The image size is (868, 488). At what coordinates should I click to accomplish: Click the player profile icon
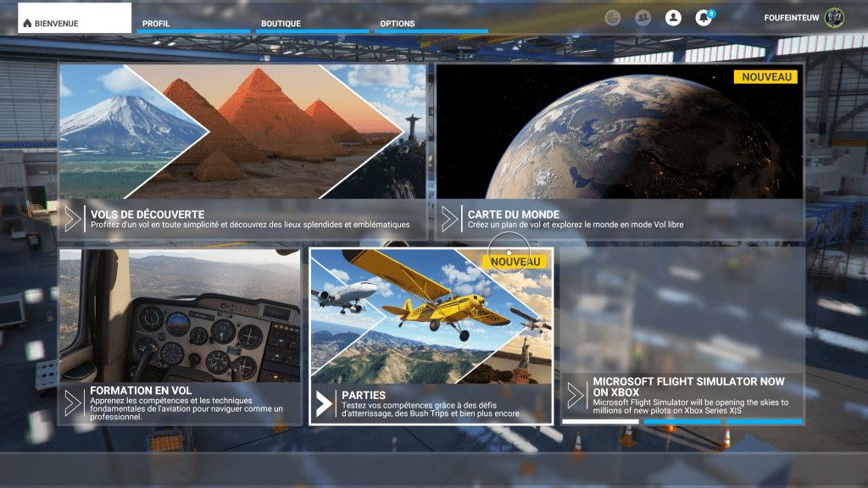(x=673, y=18)
